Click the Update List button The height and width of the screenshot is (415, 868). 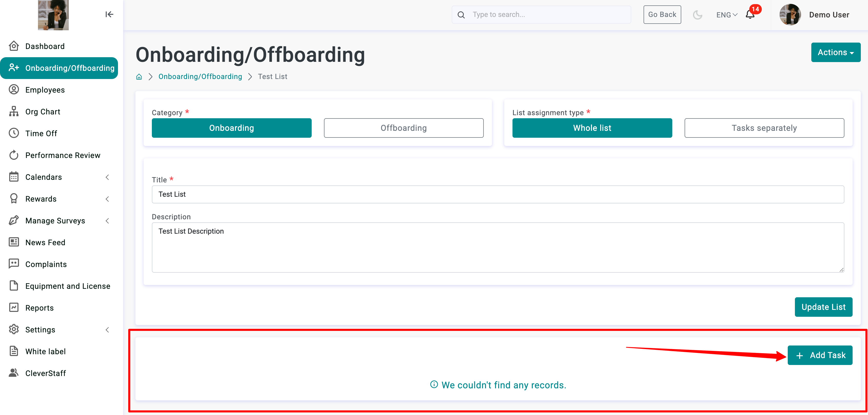(823, 307)
